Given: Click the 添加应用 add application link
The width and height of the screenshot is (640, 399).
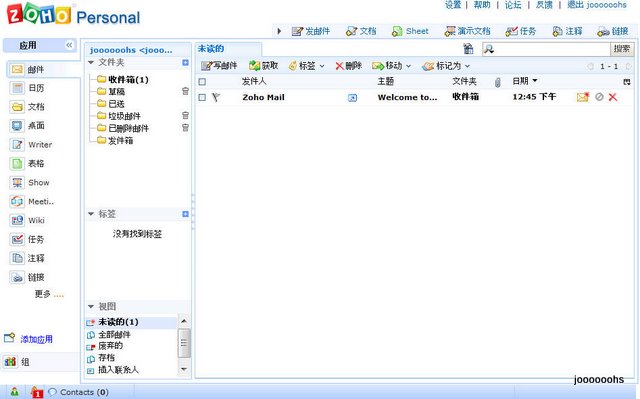Looking at the screenshot, I should click(x=36, y=339).
